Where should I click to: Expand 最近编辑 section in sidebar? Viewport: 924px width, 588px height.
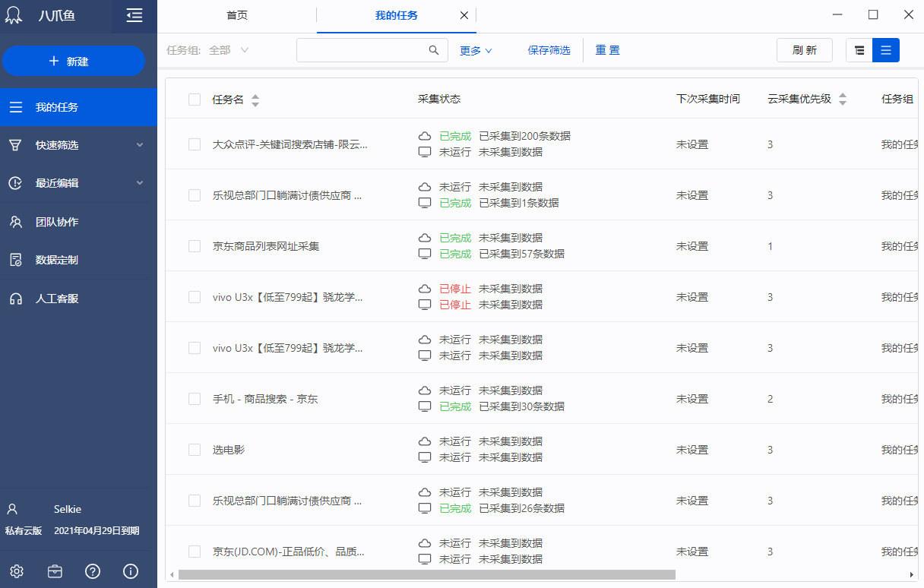tap(140, 182)
